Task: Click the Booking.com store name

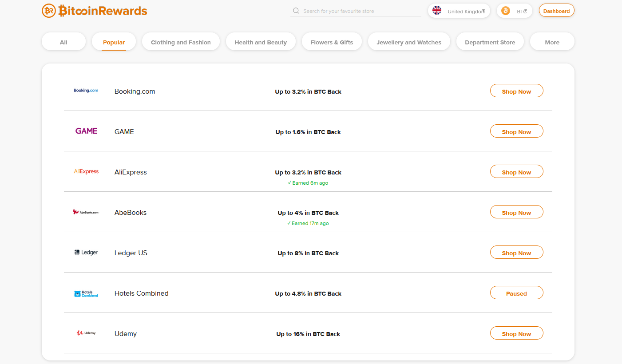Action: [135, 91]
